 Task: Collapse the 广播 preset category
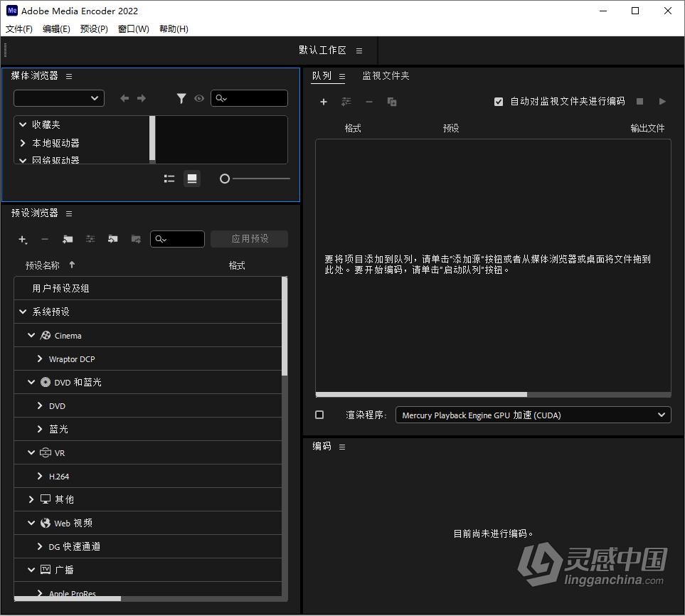coord(31,570)
